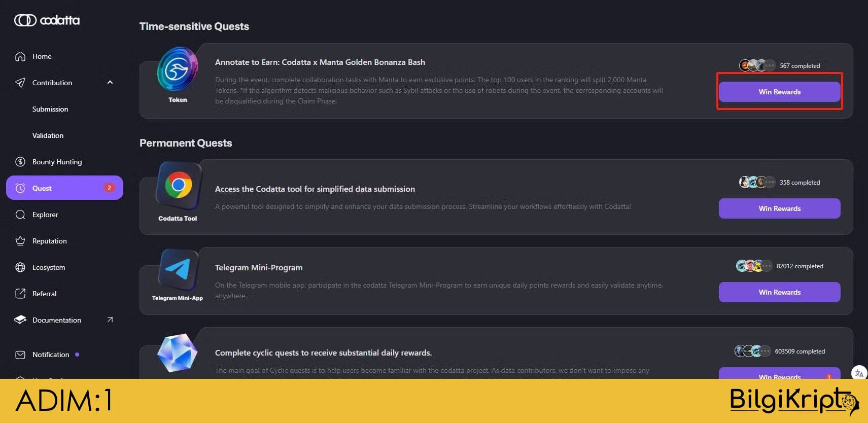Win Rewards for Telegram Mini-Program quest

coord(779,292)
